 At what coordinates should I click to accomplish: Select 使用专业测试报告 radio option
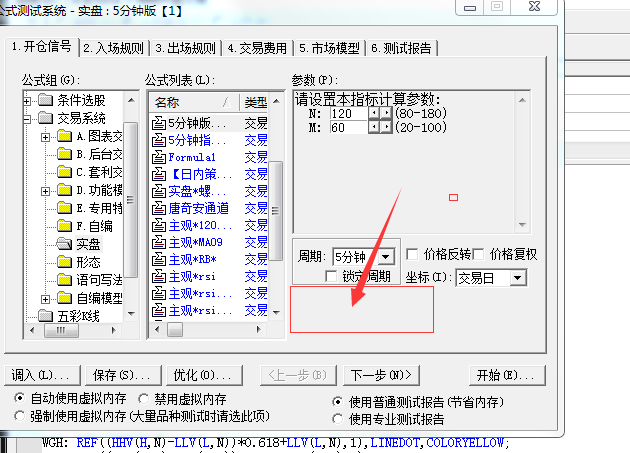pos(338,419)
